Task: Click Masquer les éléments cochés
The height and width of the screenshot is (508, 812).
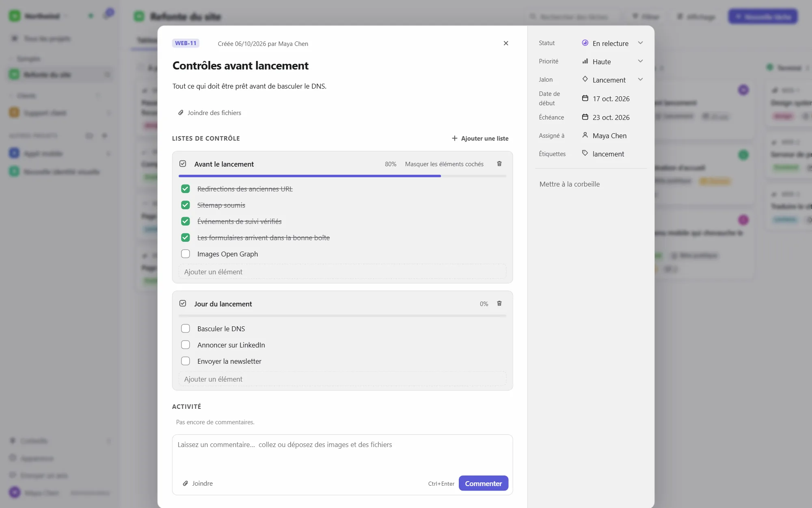Action: (x=444, y=164)
